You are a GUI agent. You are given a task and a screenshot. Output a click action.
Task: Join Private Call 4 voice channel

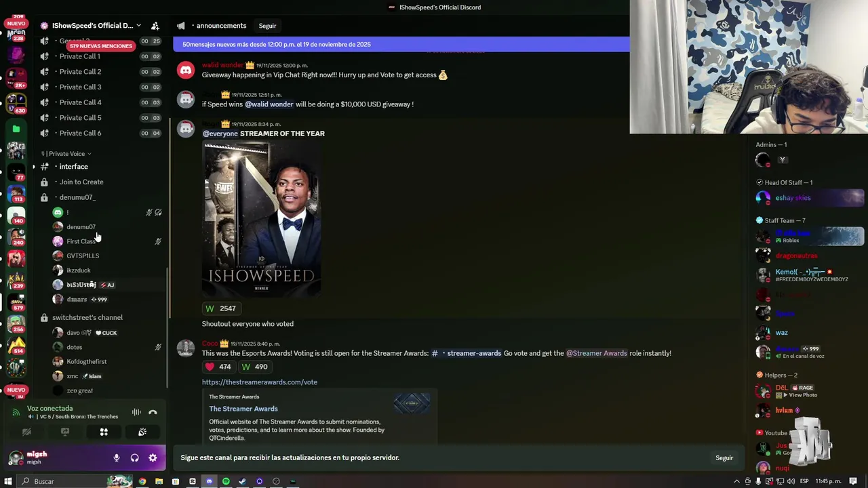pyautogui.click(x=100, y=102)
